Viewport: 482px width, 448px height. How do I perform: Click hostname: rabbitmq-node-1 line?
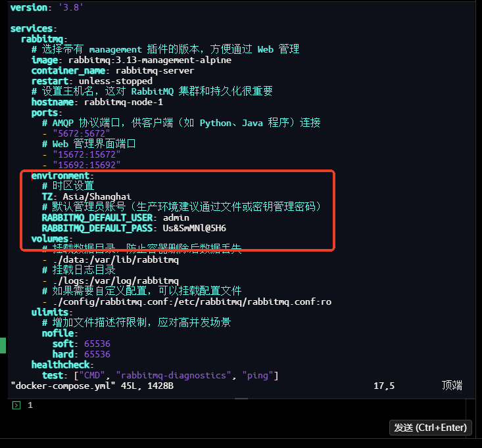(x=97, y=102)
